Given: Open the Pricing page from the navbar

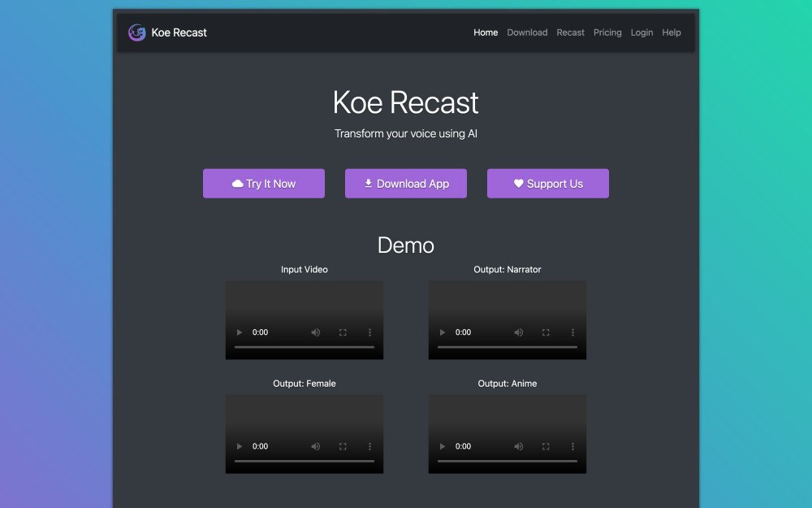Looking at the screenshot, I should point(607,33).
